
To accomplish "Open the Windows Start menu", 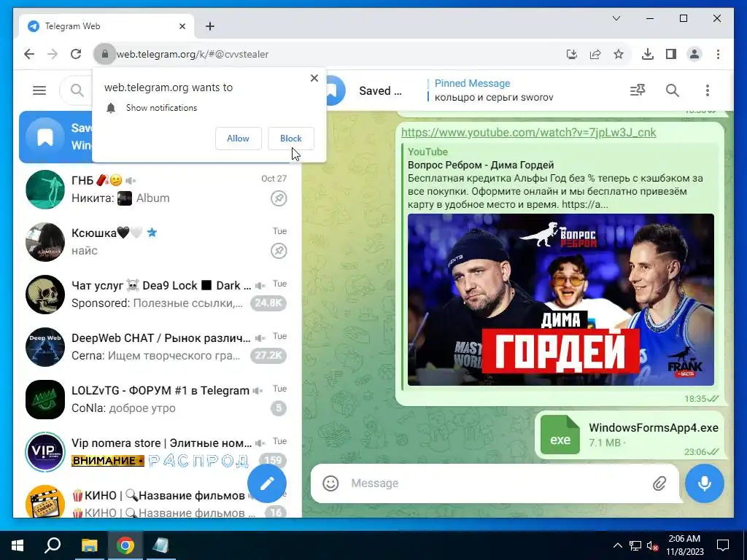I will click(x=18, y=545).
